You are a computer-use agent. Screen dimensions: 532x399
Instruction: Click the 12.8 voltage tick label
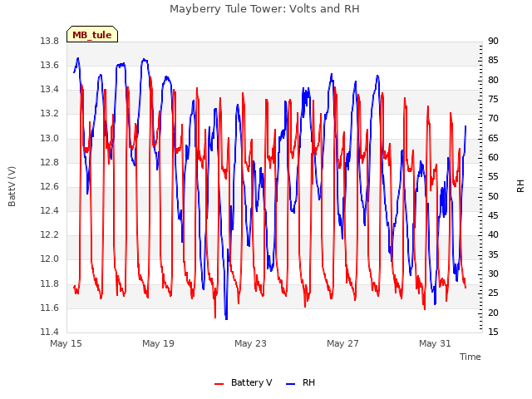[50, 162]
